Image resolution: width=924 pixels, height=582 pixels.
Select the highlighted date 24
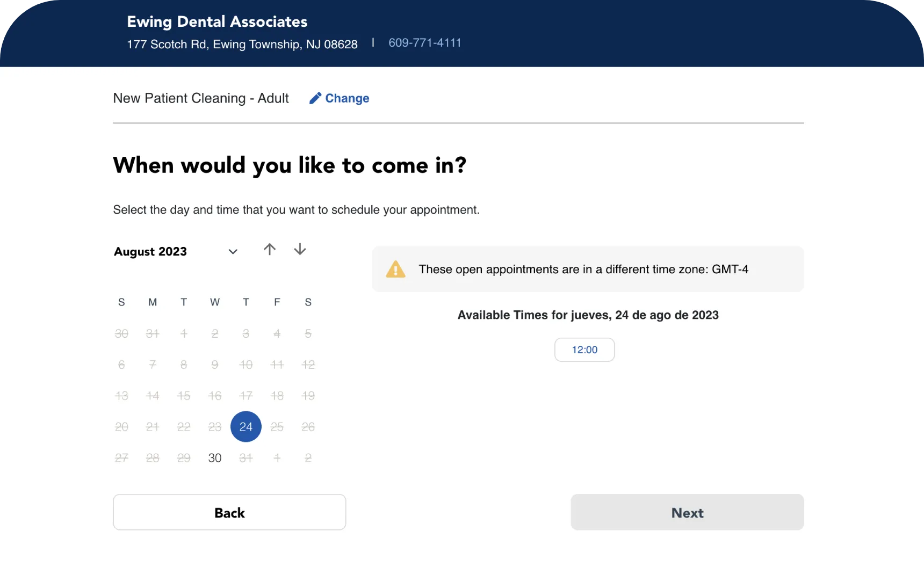pyautogui.click(x=246, y=427)
